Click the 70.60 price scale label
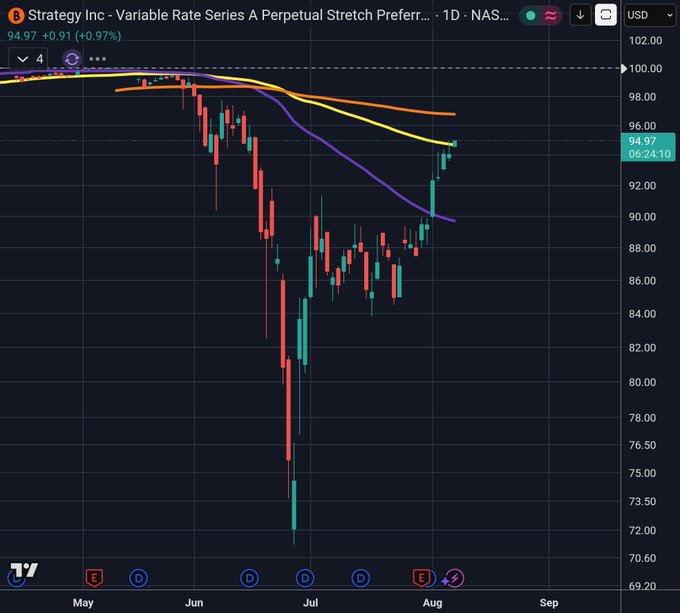Image resolution: width=680 pixels, height=613 pixels. coord(642,558)
